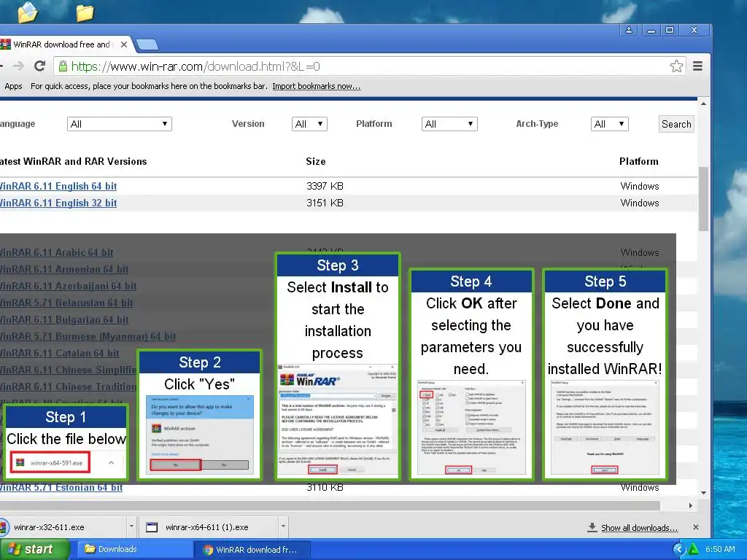
Task: Click the forward navigation arrow
Action: tap(18, 66)
